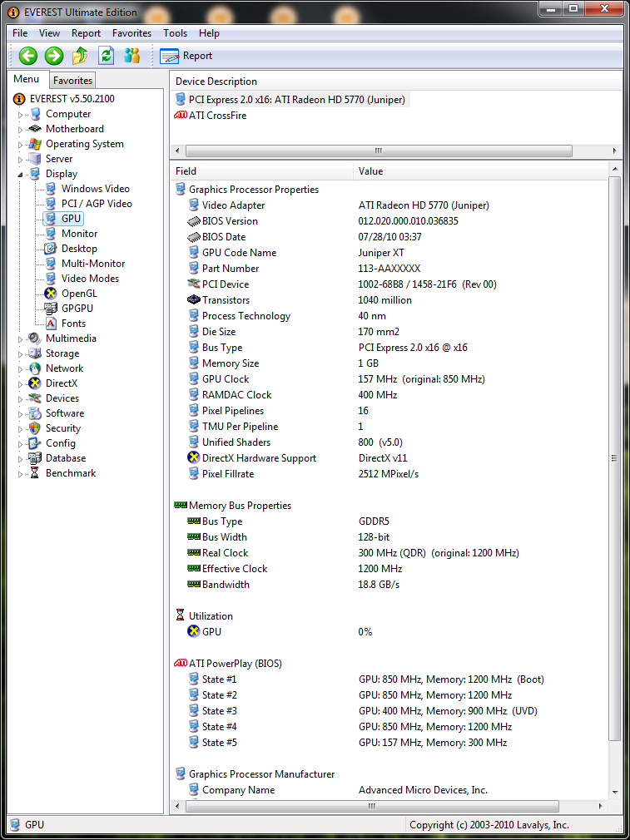
Task: Switch to the Menu tab
Action: (27, 79)
